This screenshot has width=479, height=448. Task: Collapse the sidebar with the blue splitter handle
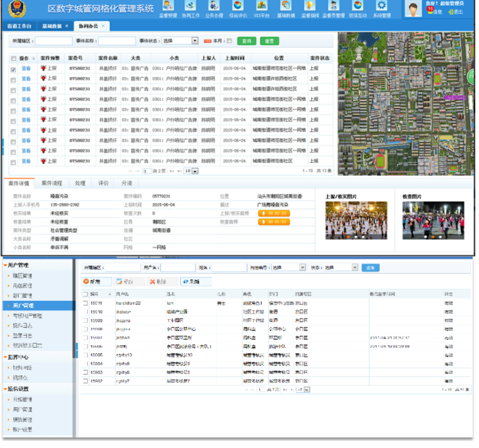pos(76,350)
